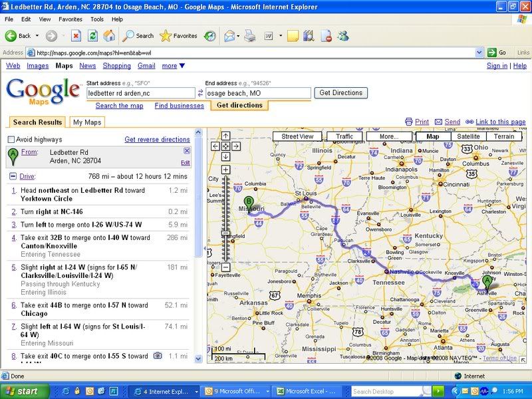Click the Start address input field

(x=141, y=93)
